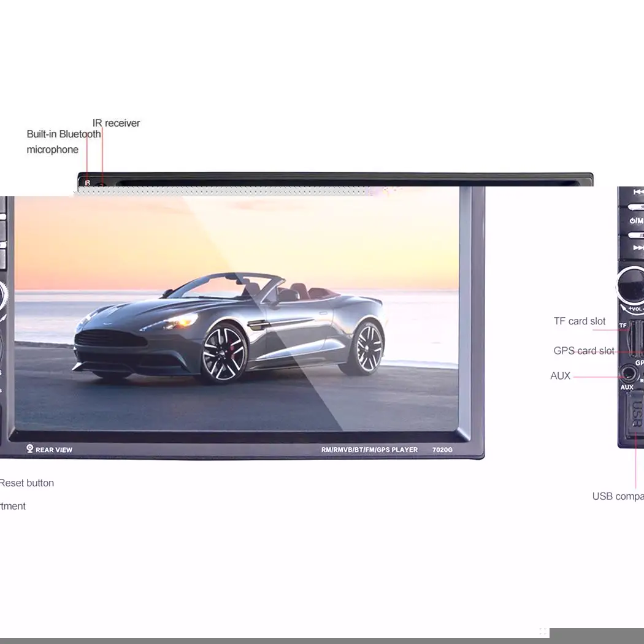This screenshot has width=644, height=644.
Task: Click the USB compartment cover
Action: (x=635, y=413)
